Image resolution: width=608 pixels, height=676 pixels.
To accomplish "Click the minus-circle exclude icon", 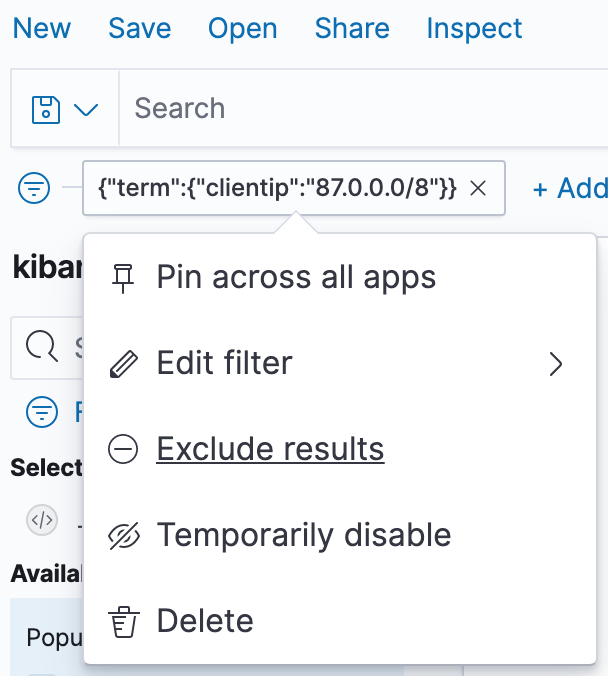I will tap(123, 450).
